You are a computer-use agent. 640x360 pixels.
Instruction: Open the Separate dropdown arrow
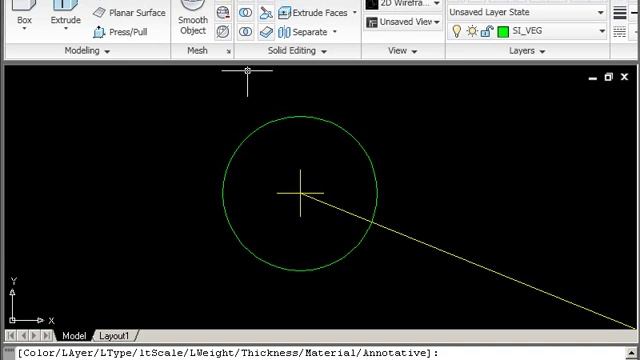(335, 32)
